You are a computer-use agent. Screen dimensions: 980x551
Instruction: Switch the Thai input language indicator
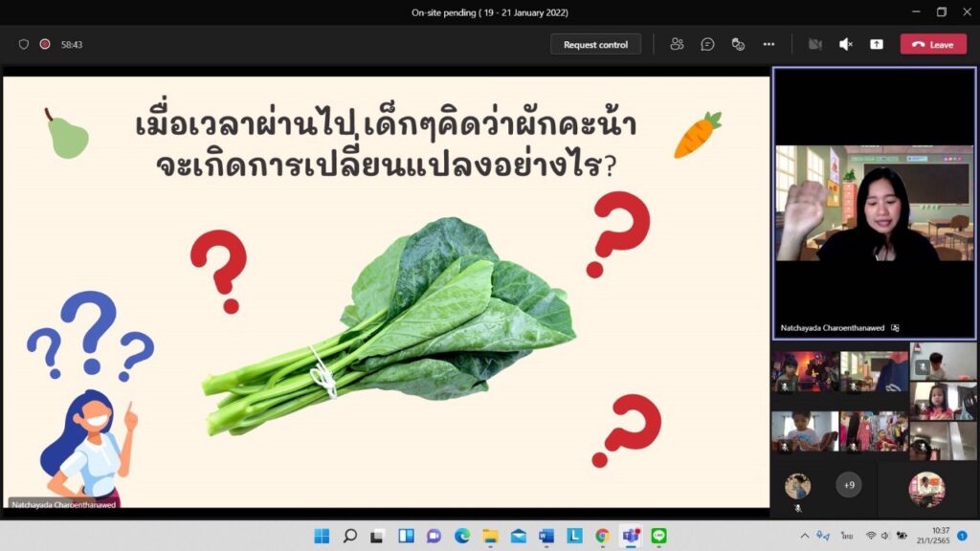click(x=847, y=536)
